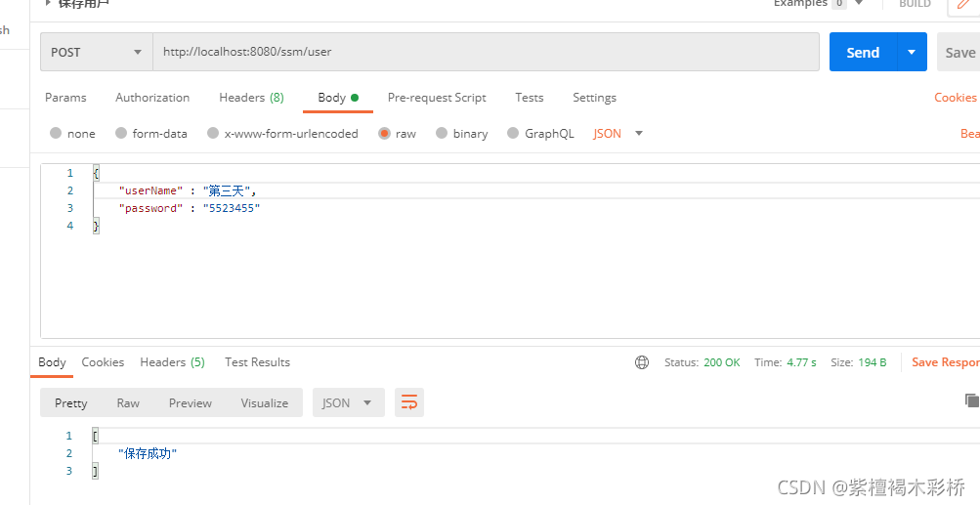Open the POST method dropdown
Image resolution: width=980 pixels, height=505 pixels.
coord(97,52)
